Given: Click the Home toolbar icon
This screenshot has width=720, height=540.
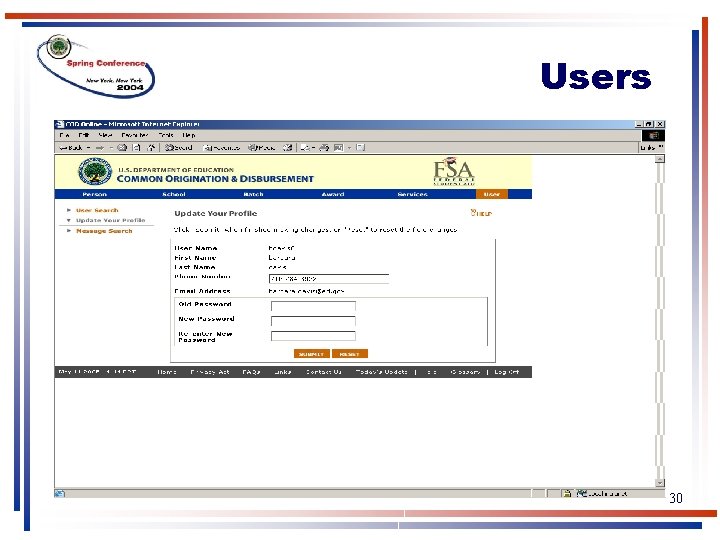Looking at the screenshot, I should pyautogui.click(x=151, y=148).
